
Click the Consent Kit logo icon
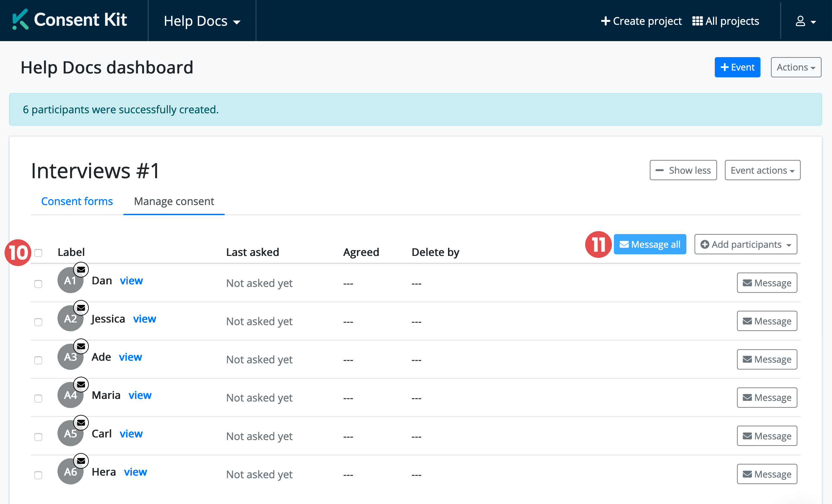20,20
